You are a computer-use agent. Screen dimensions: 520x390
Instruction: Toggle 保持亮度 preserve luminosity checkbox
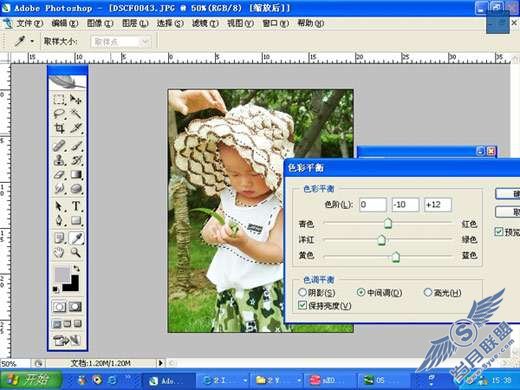[302, 305]
